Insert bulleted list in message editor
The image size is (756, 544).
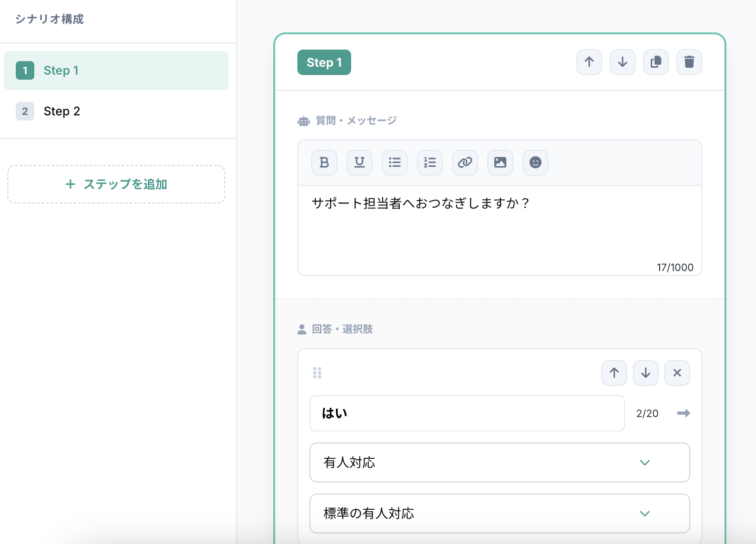click(395, 163)
